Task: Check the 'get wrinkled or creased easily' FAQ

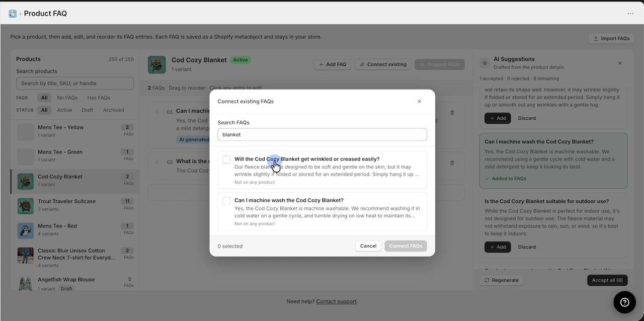Action: coord(226,159)
